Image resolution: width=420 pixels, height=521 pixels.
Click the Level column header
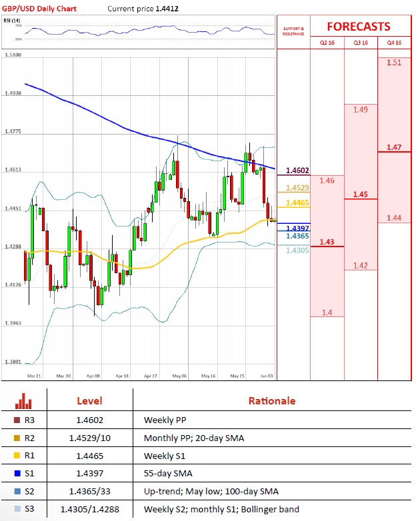(x=89, y=400)
